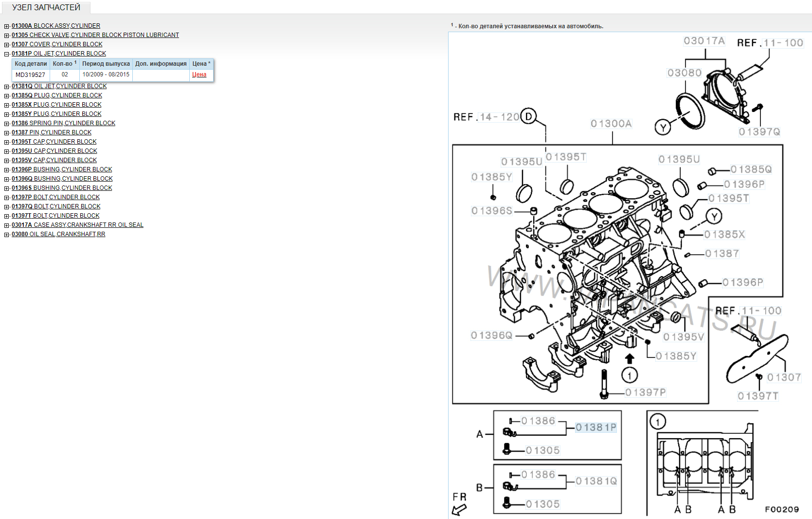Select 03080 oil seal callout in diagram
The image size is (812, 519).
point(684,73)
